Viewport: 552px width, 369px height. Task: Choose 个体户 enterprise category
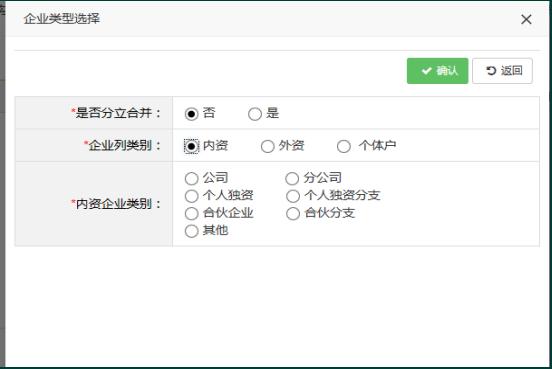pos(344,146)
